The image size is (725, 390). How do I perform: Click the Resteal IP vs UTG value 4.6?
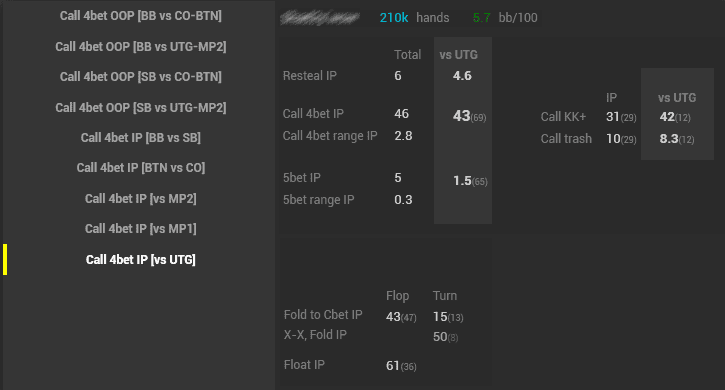click(462, 76)
